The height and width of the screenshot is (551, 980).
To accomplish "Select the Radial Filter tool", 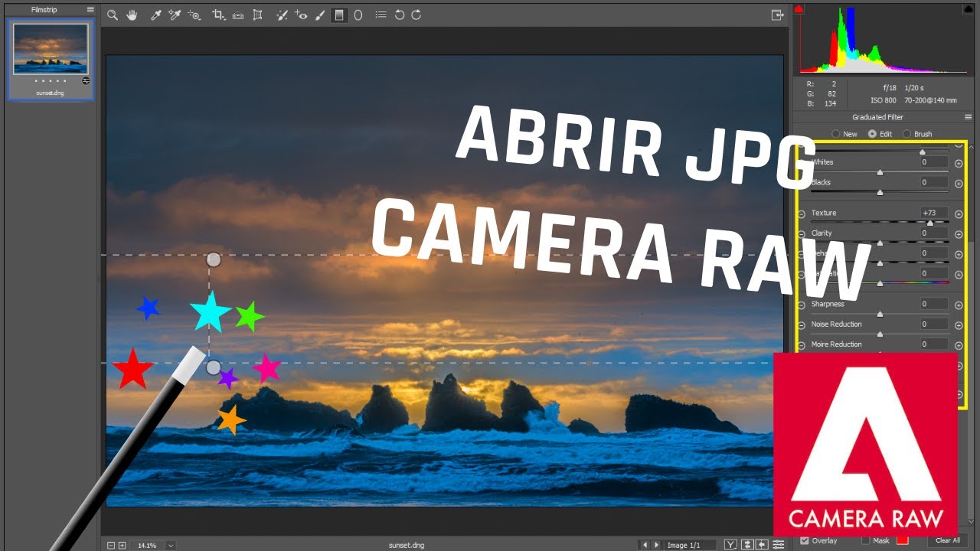I will click(x=358, y=15).
